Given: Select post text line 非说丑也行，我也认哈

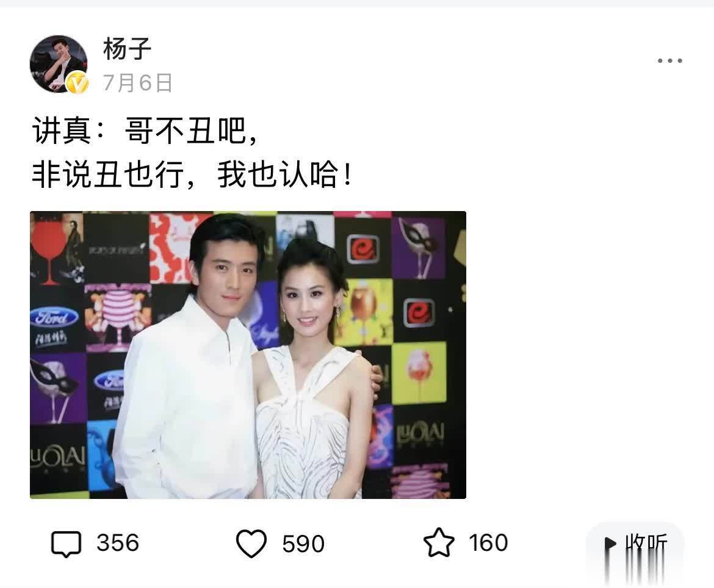Looking at the screenshot, I should coord(192,175).
